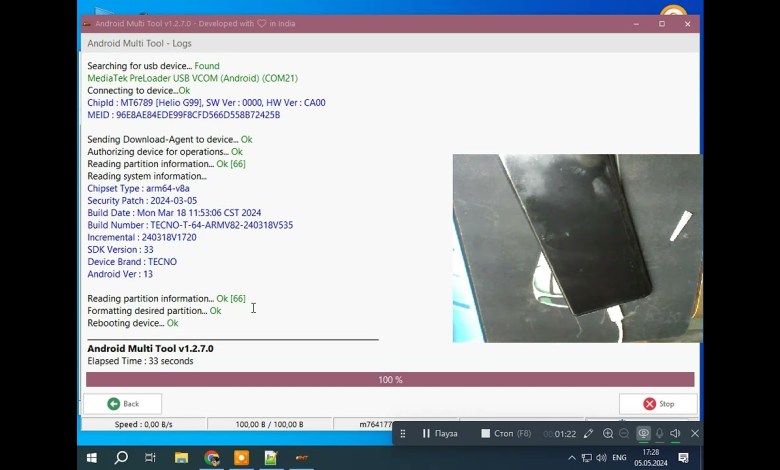Switch to Chrome on the taskbar
The height and width of the screenshot is (470, 780).
click(211, 458)
